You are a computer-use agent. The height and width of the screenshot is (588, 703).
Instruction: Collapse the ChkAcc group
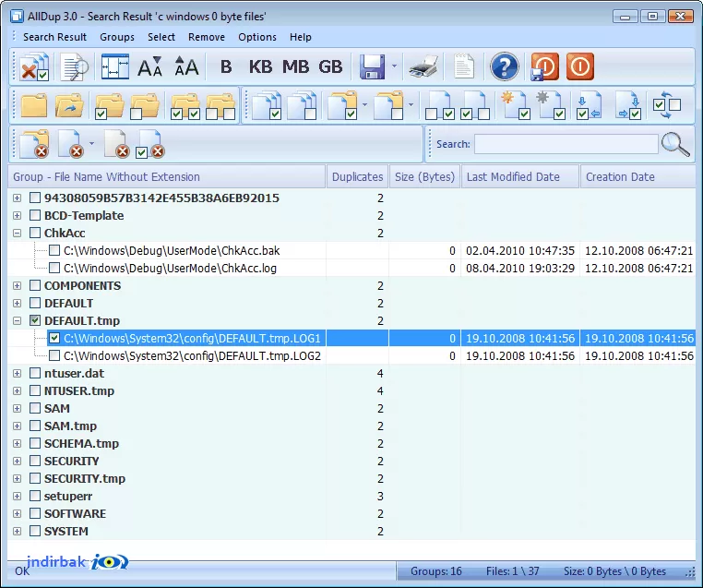(x=17, y=233)
